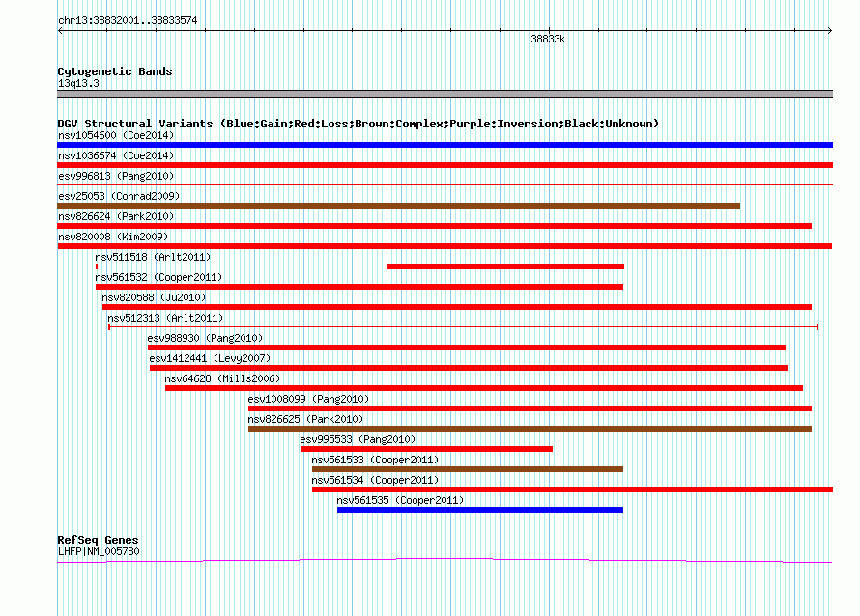The height and width of the screenshot is (616, 860).
Task: Open the esv1008099 (Pang2010) label
Action: (x=308, y=399)
